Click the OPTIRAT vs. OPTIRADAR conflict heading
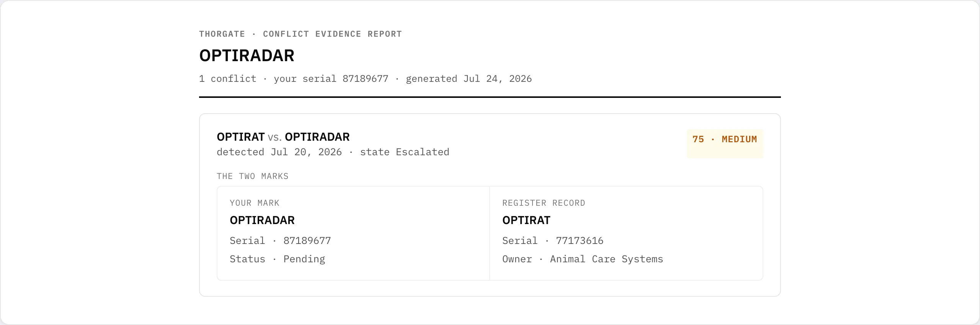The height and width of the screenshot is (325, 980). (x=283, y=137)
